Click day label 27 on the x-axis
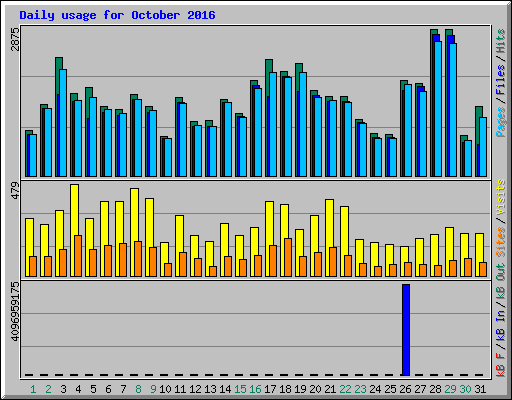 coord(420,389)
